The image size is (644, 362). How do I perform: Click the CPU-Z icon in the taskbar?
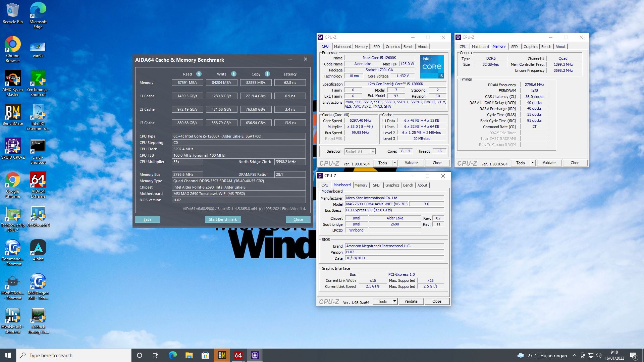click(x=255, y=355)
